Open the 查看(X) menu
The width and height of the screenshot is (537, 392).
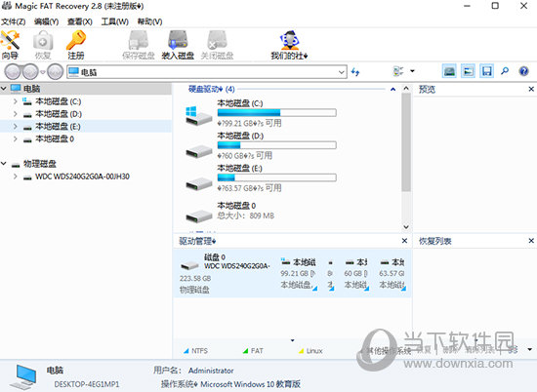point(80,21)
